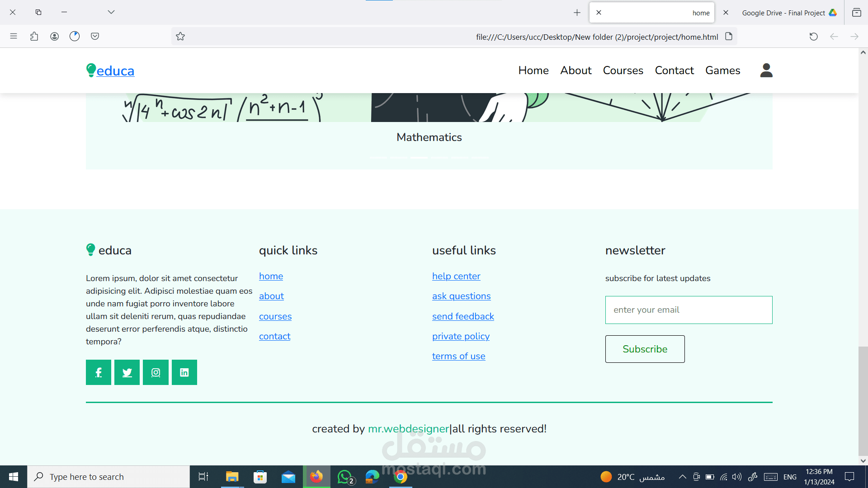Show hidden system tray icons

coord(682,477)
